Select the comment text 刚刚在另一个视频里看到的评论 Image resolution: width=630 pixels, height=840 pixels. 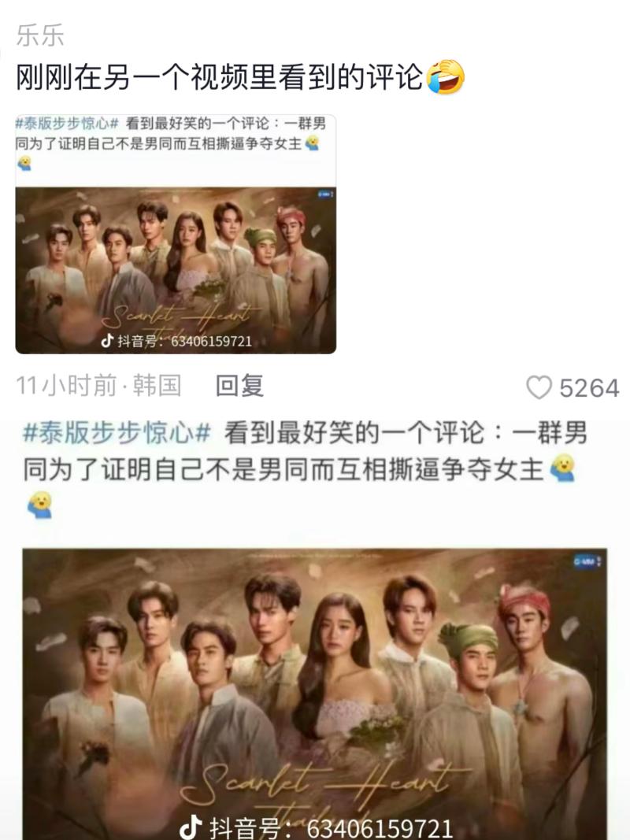click(219, 76)
